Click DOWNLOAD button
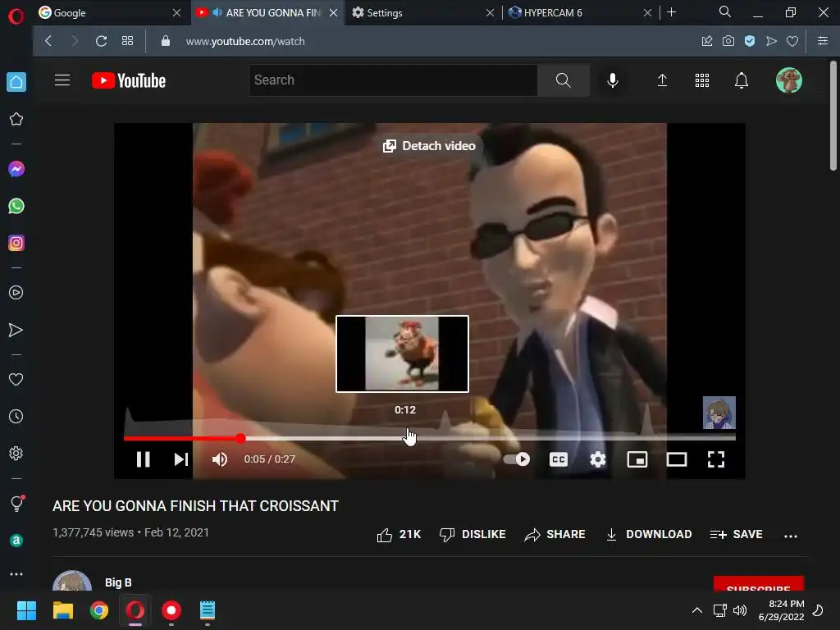Image resolution: width=840 pixels, height=630 pixels. 649,535
